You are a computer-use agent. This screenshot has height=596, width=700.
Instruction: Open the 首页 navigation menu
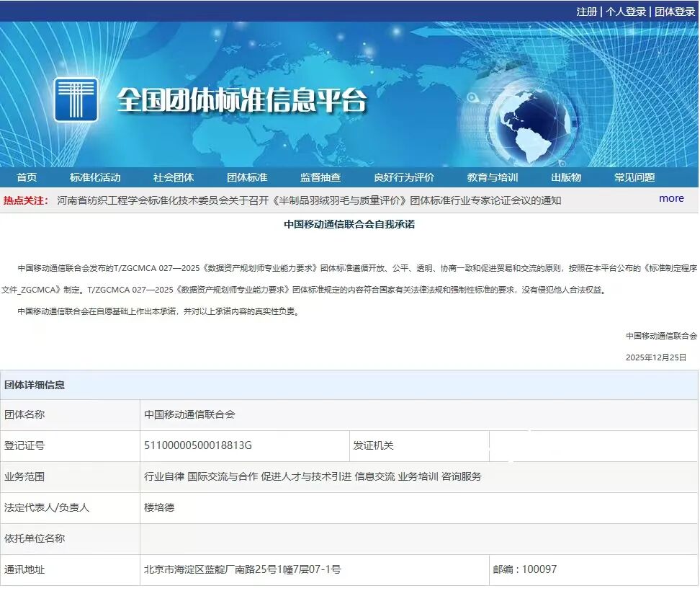point(26,177)
